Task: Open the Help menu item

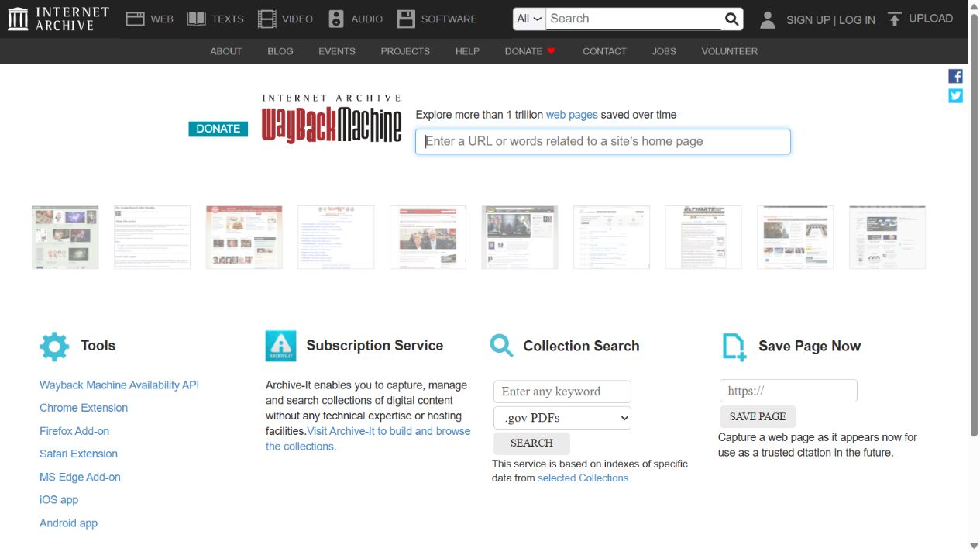Action: [x=467, y=51]
